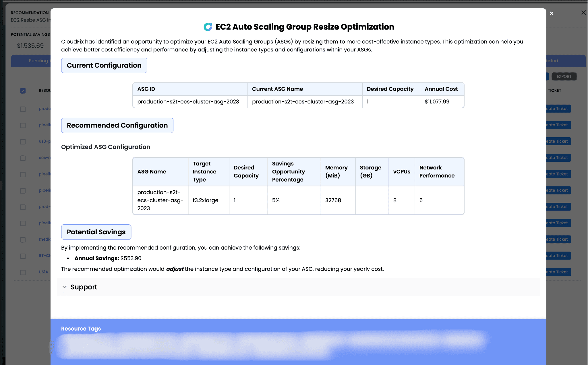
Task: Click the CloudFix logo icon beside the title
Action: pos(208,27)
